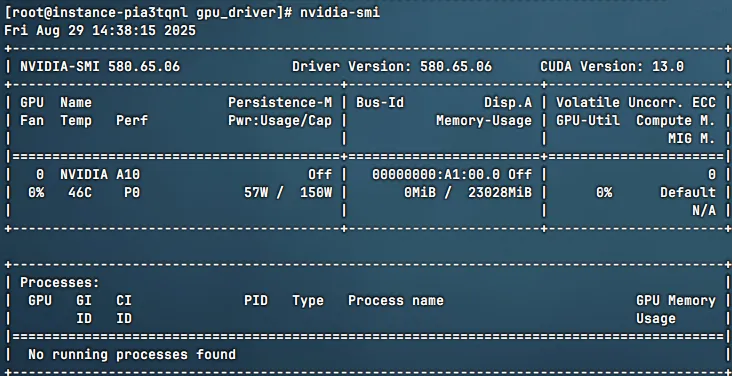Click the Compute M. header
The width and height of the screenshot is (732, 376).
pos(676,121)
